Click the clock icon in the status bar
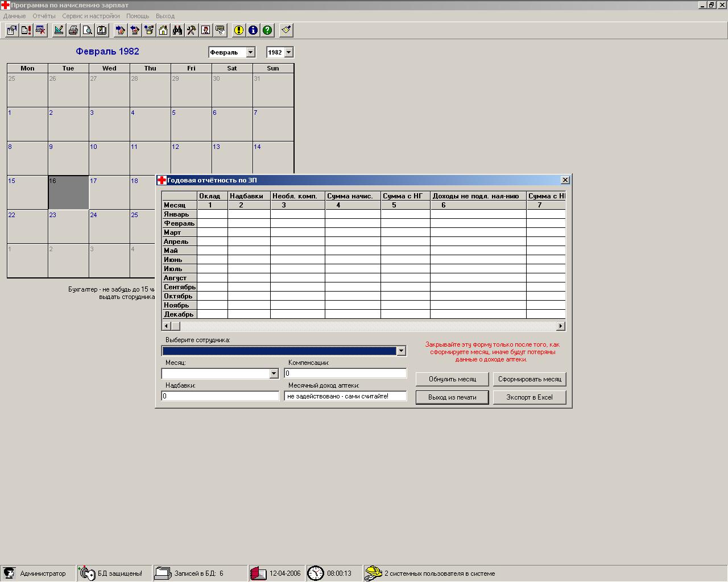Viewport: 728px width, 582px height. [316, 573]
